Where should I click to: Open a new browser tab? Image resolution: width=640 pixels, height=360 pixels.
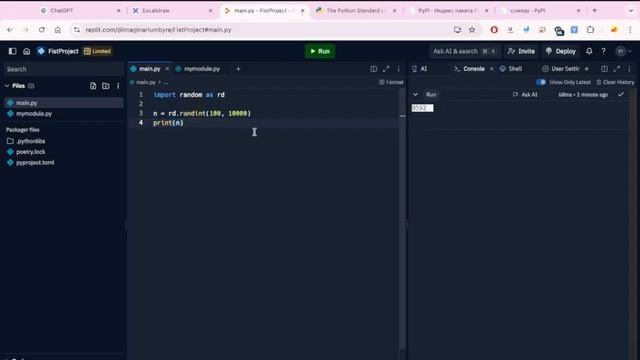pyautogui.click(x=594, y=10)
